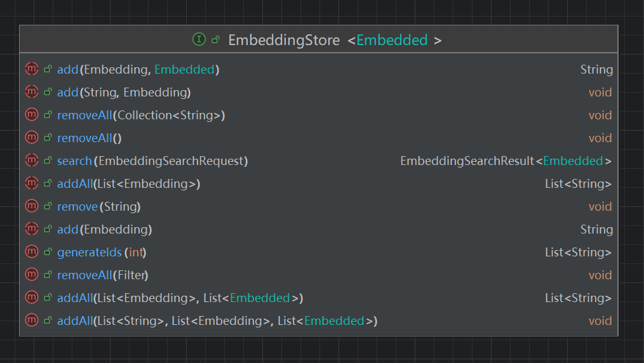The height and width of the screenshot is (363, 644).
Task: Select the addAll method with three List parameters
Action: coord(217,320)
